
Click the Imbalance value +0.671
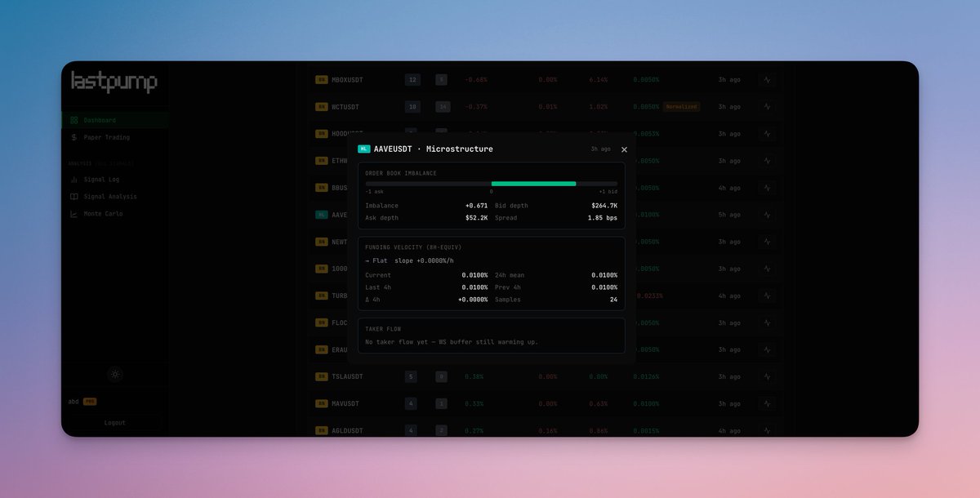(x=476, y=206)
